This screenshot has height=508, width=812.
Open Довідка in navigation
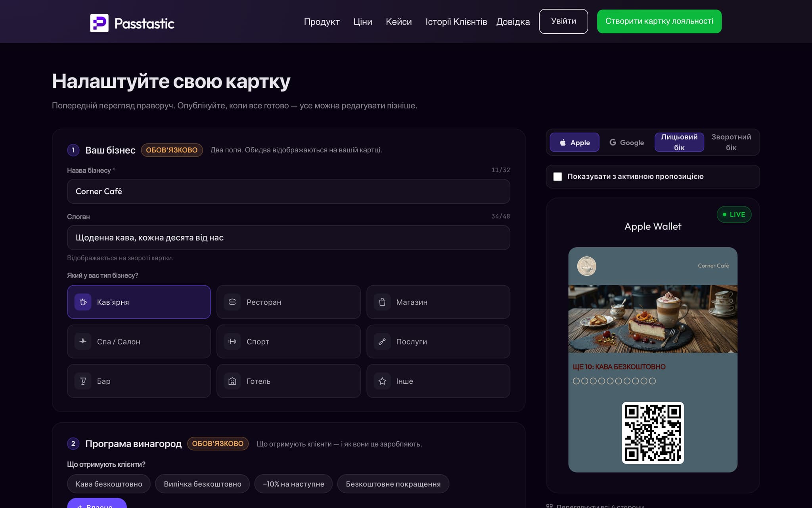pyautogui.click(x=513, y=22)
